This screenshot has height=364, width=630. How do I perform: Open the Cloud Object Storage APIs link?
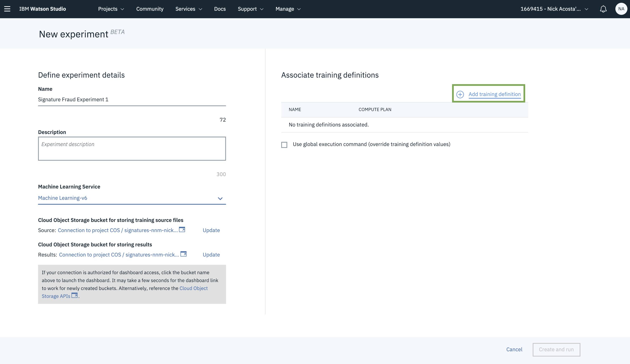(x=125, y=292)
